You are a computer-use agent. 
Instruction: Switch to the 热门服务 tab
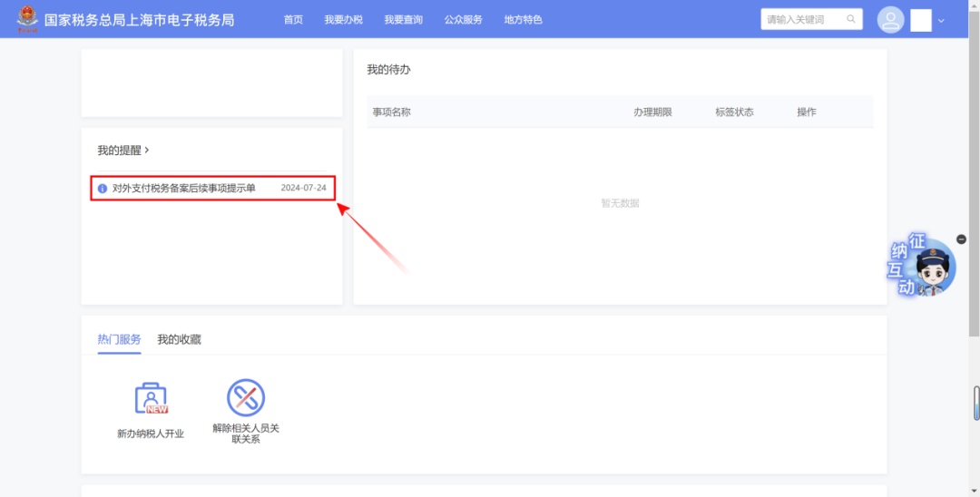pyautogui.click(x=119, y=339)
